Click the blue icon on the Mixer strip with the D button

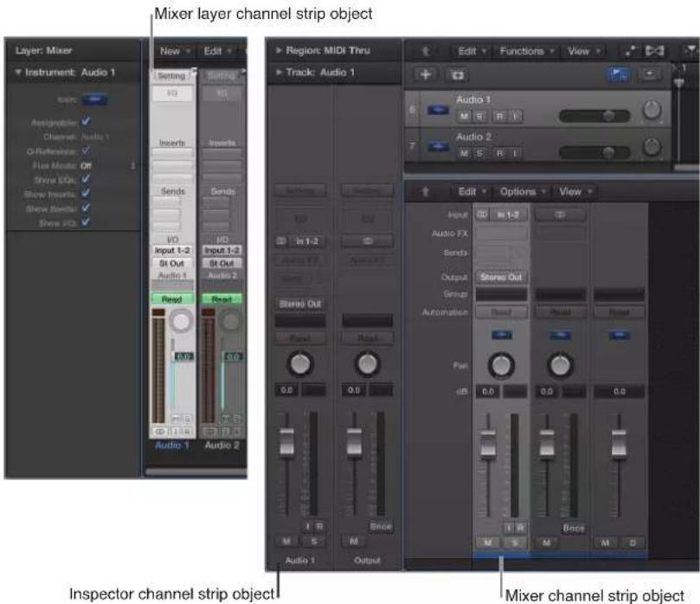620,335
